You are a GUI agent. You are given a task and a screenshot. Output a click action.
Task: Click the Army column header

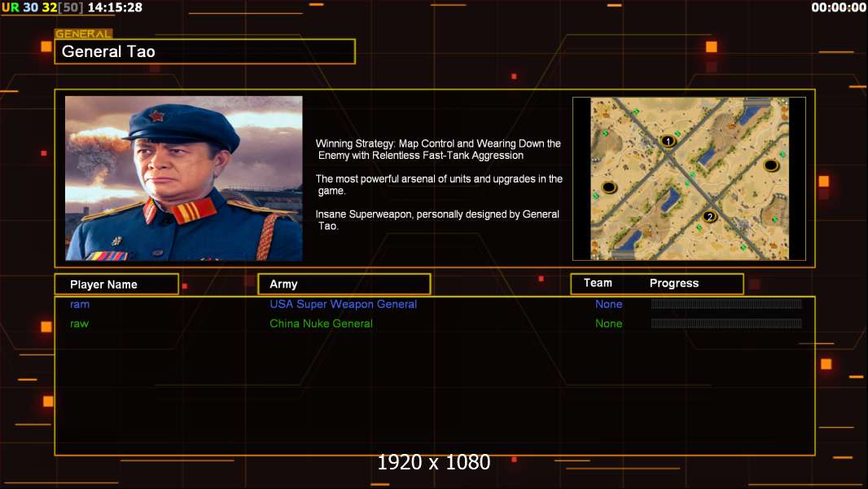pos(344,284)
